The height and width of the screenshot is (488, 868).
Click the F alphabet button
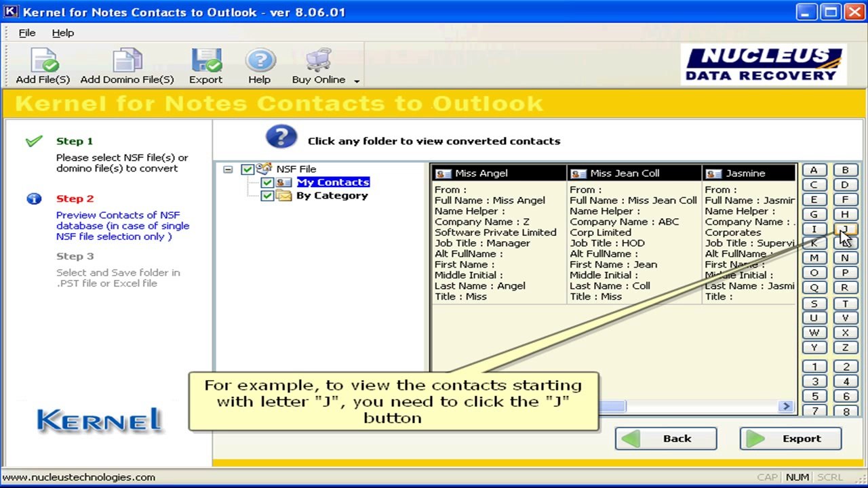pyautogui.click(x=845, y=200)
